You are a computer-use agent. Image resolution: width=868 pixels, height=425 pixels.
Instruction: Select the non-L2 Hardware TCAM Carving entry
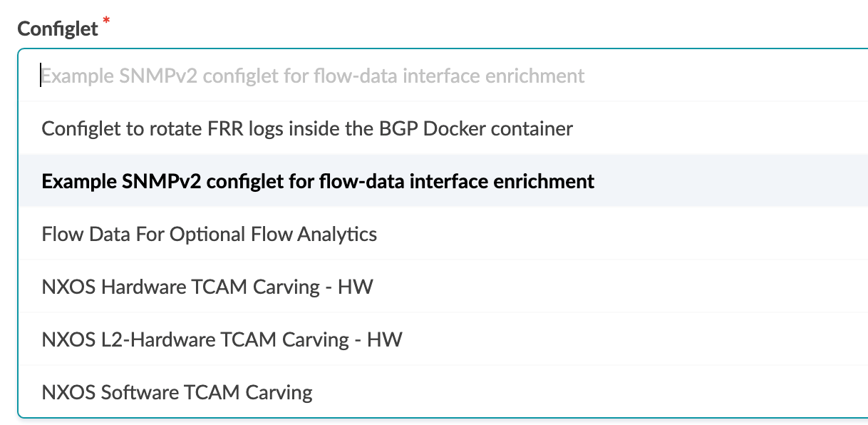(x=207, y=287)
